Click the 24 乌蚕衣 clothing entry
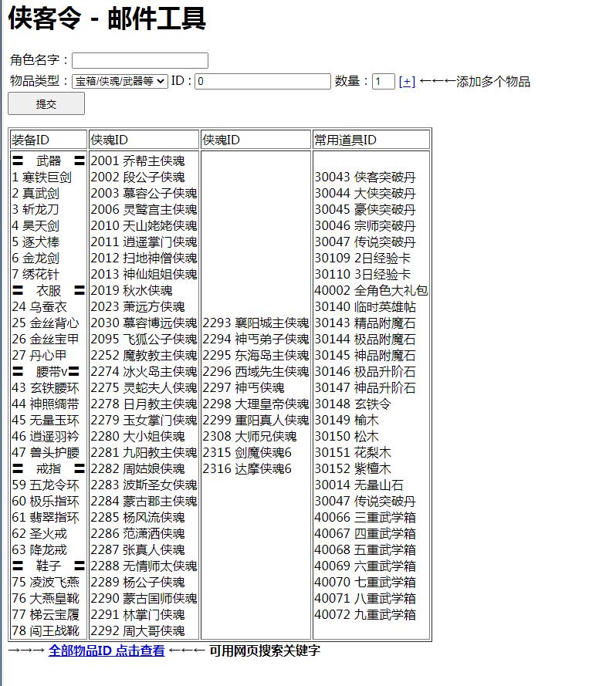 pos(39,306)
